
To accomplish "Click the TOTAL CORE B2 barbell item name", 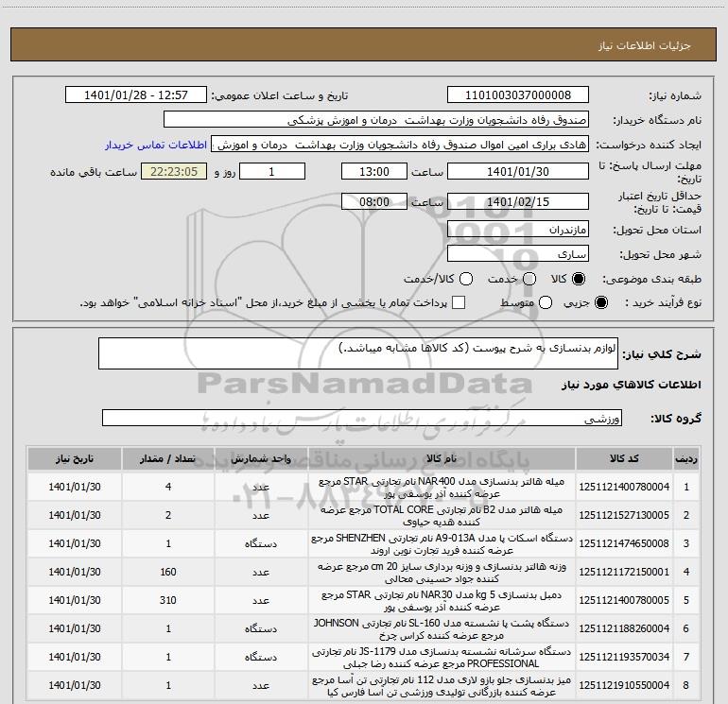I will [442, 516].
